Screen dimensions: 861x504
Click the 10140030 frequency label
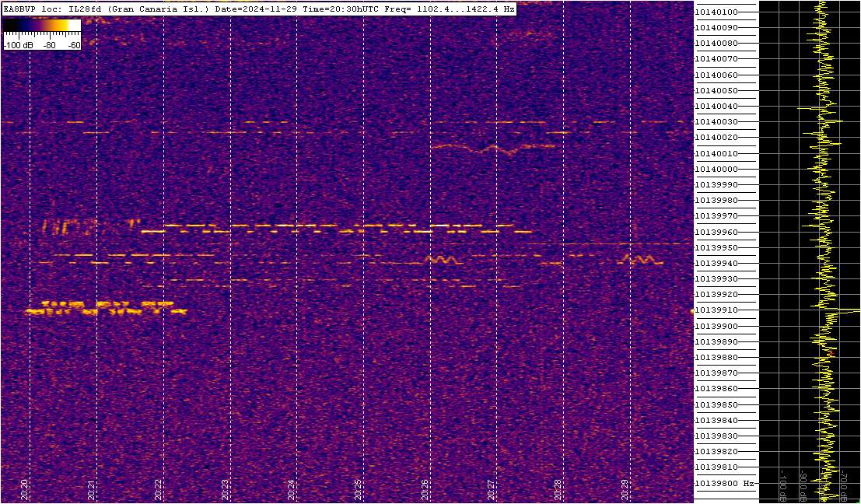(x=716, y=122)
